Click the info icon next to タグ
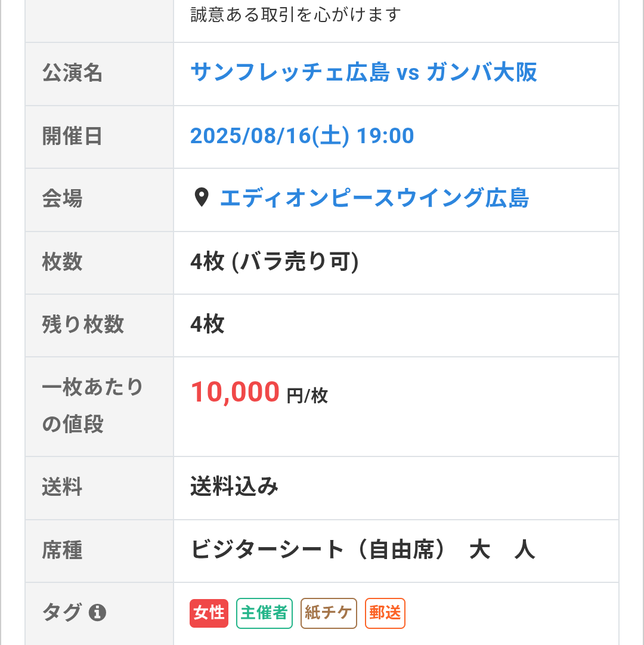The image size is (644, 645). coord(97,613)
